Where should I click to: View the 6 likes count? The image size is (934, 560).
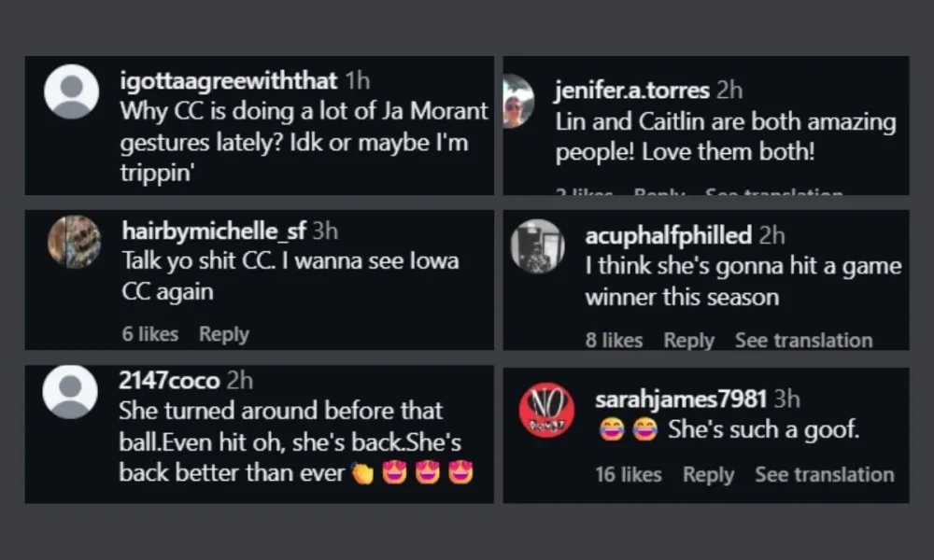coord(149,334)
